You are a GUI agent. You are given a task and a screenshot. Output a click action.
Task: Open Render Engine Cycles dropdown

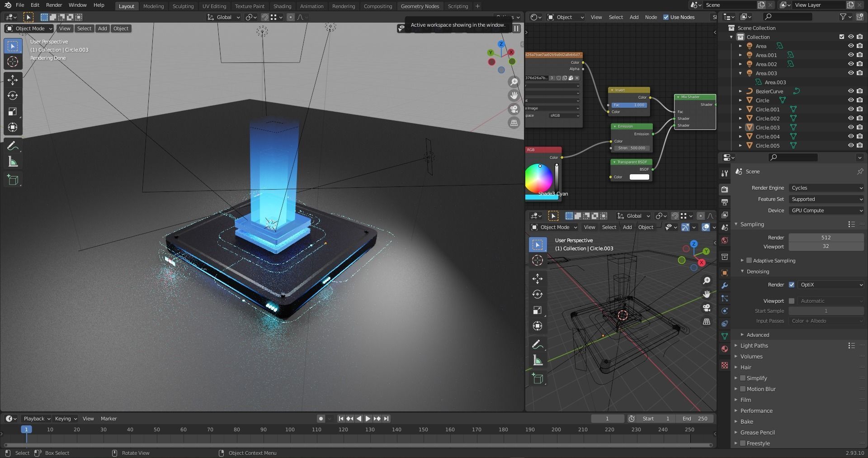coord(826,188)
